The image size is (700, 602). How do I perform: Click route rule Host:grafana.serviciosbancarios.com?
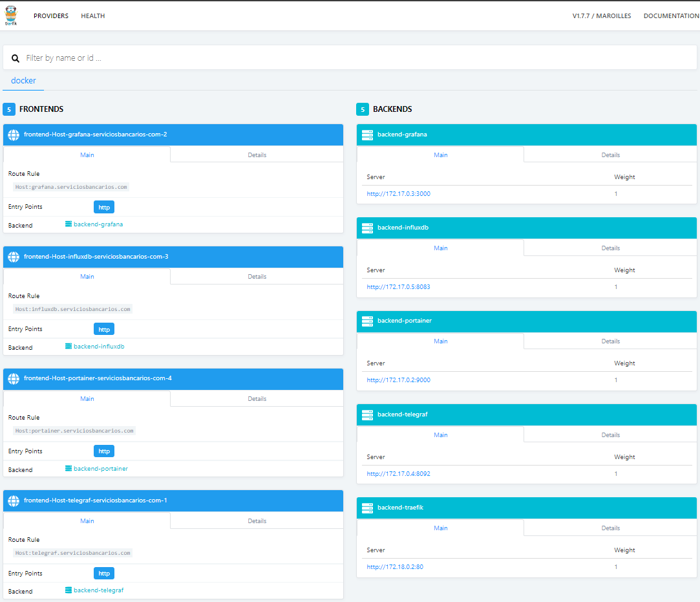[71, 187]
